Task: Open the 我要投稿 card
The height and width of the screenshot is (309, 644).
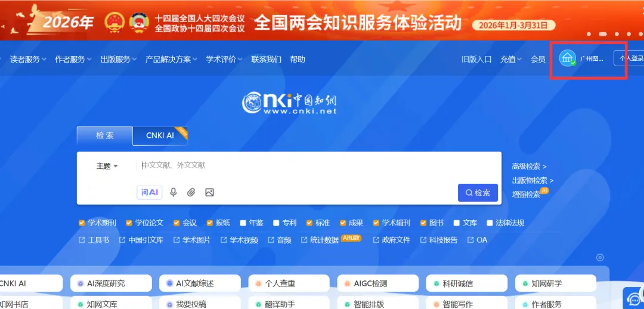Action: [x=200, y=303]
